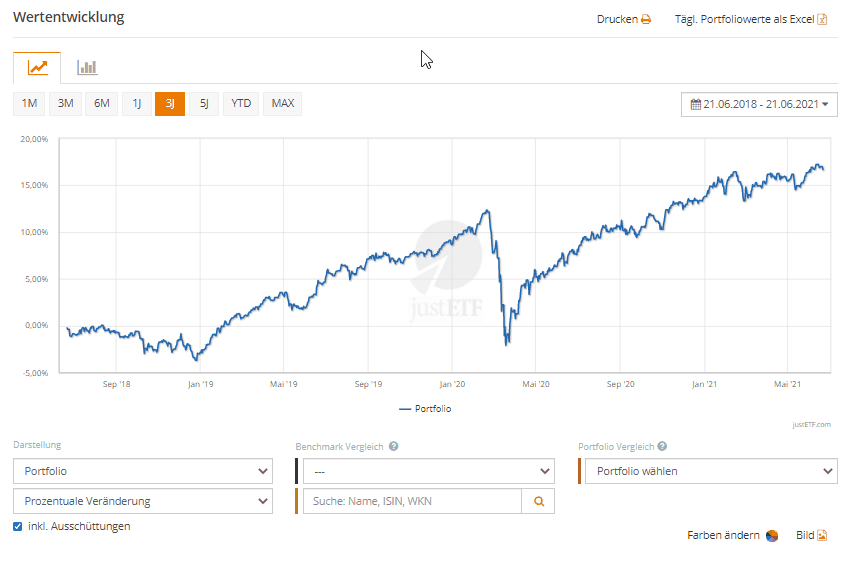845x562 pixels.
Task: Select the YTD time range
Action: pos(241,103)
